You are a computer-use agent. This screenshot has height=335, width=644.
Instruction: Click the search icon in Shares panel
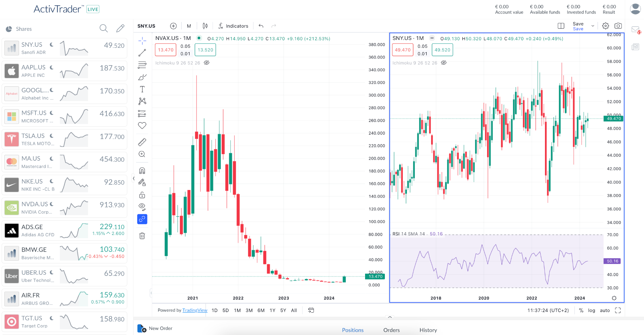103,29
